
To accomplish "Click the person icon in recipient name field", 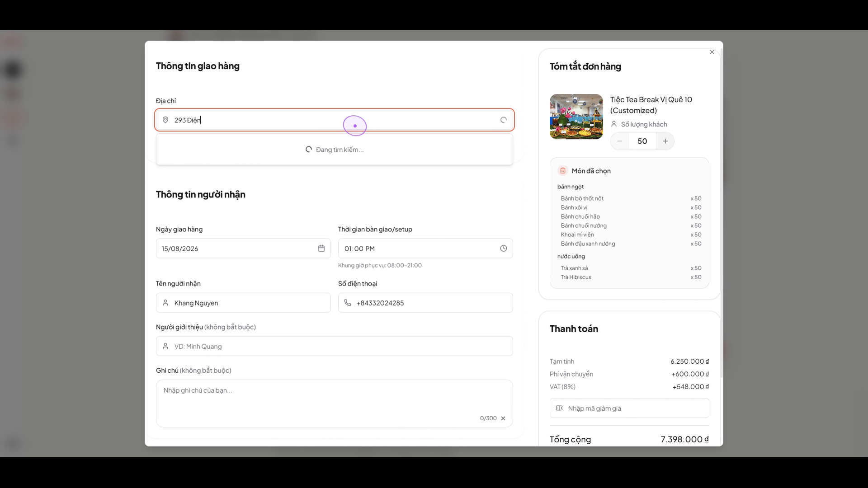I will (x=165, y=303).
